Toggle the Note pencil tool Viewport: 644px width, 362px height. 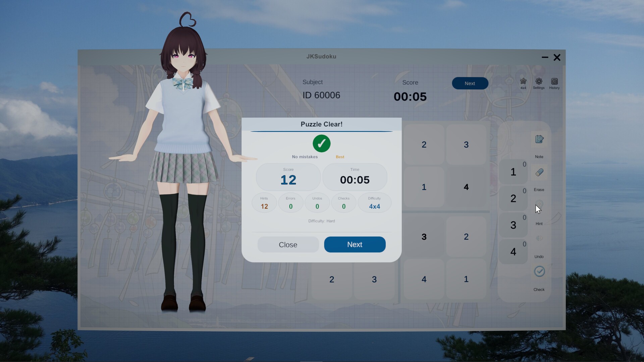click(x=539, y=139)
